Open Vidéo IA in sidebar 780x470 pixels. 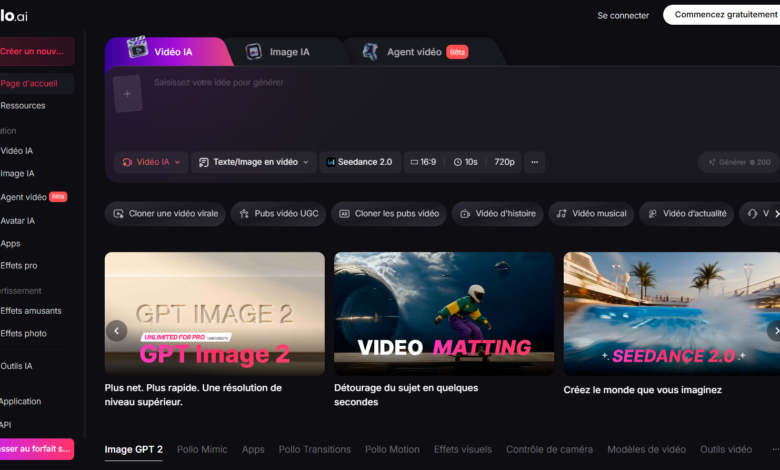[x=17, y=151]
